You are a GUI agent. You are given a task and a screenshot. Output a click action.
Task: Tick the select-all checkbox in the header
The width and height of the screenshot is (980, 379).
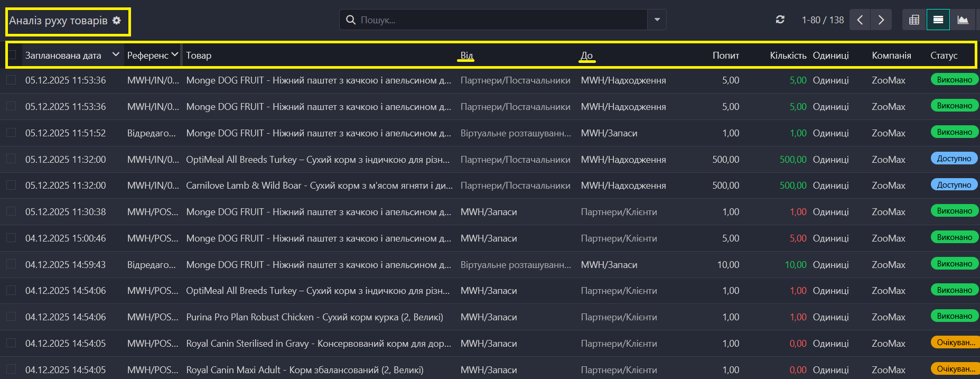click(12, 55)
